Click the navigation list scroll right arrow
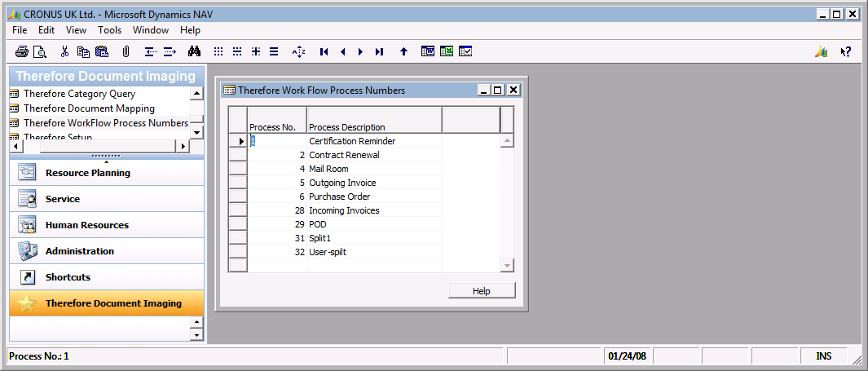 [x=183, y=146]
